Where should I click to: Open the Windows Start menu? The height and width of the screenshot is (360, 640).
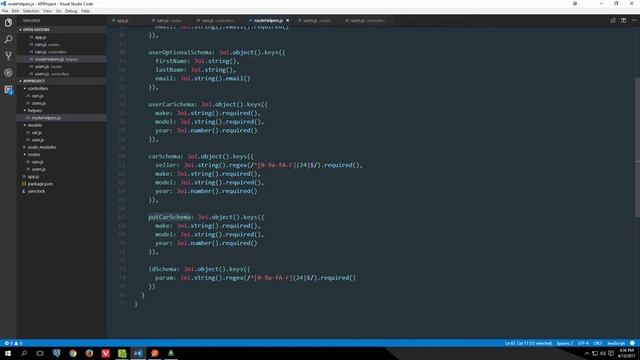pyautogui.click(x=8, y=353)
